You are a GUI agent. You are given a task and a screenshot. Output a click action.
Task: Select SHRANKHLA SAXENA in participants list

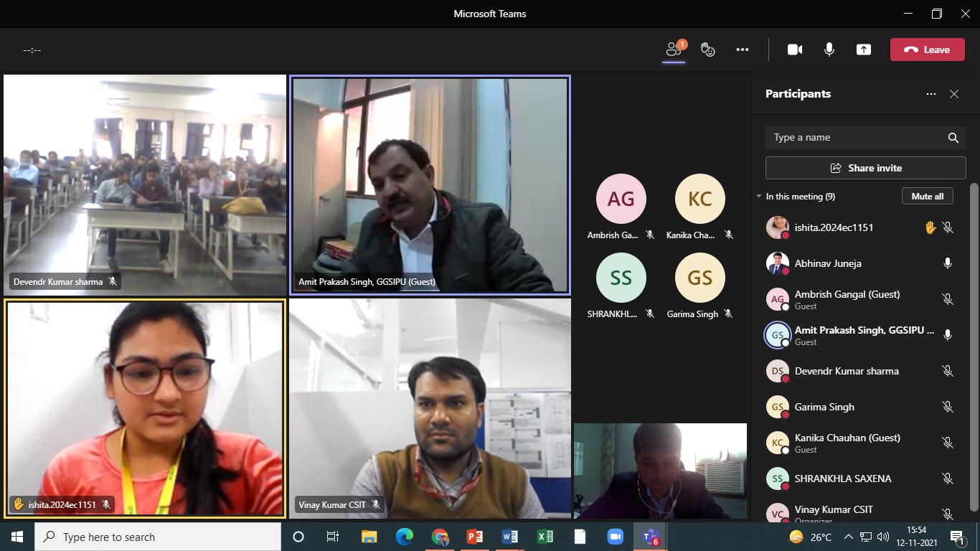[x=843, y=479]
